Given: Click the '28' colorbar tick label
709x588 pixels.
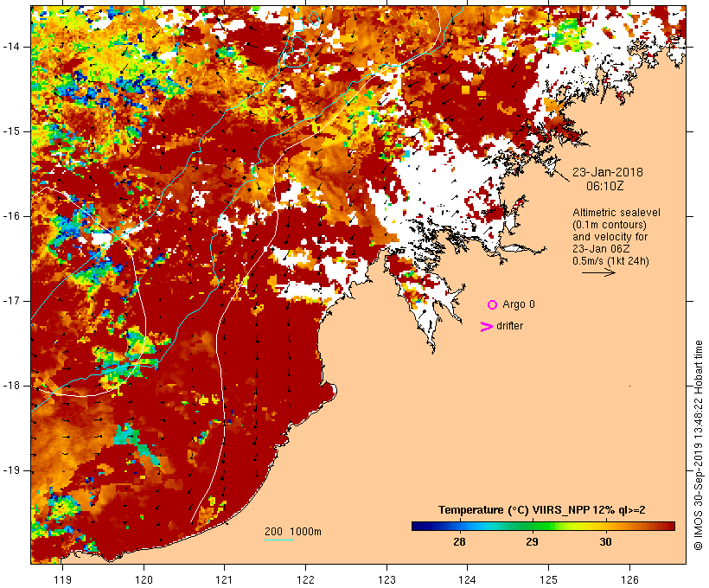Looking at the screenshot, I should [x=459, y=541].
